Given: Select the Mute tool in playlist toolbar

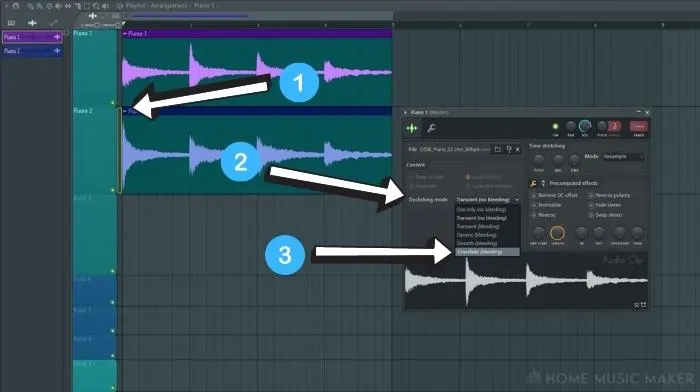Looking at the screenshot, I should point(58,6).
